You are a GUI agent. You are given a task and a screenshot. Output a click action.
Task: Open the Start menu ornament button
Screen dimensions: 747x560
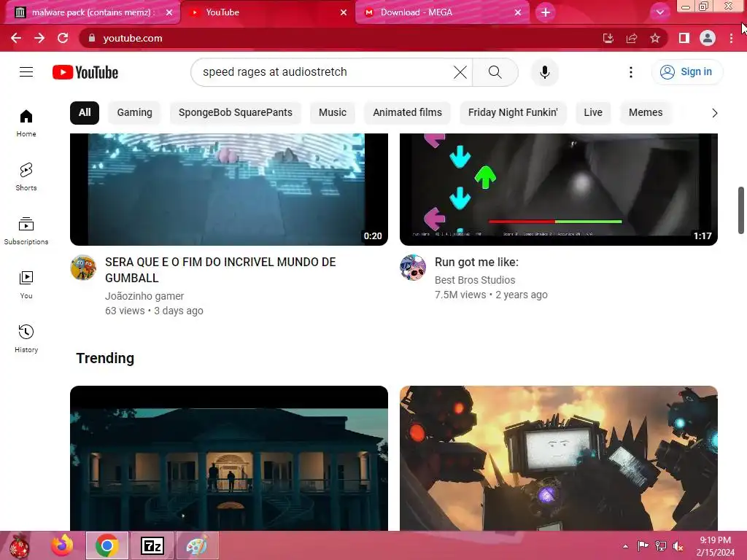click(19, 546)
